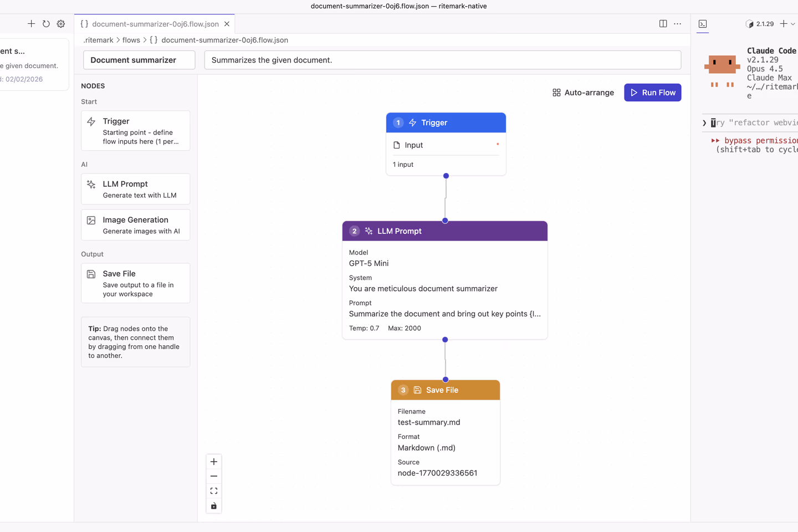Click the LLM Prompt node's top input handle
This screenshot has width=798, height=532.
(x=445, y=221)
